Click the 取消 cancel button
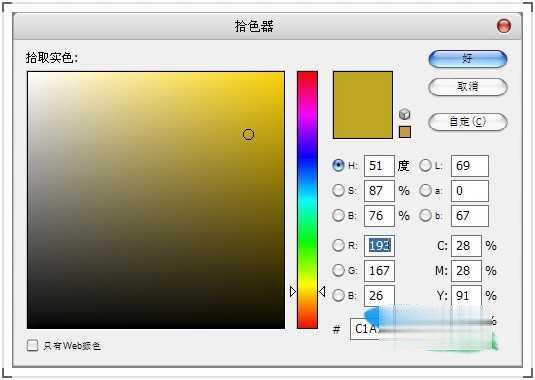 coord(468,87)
